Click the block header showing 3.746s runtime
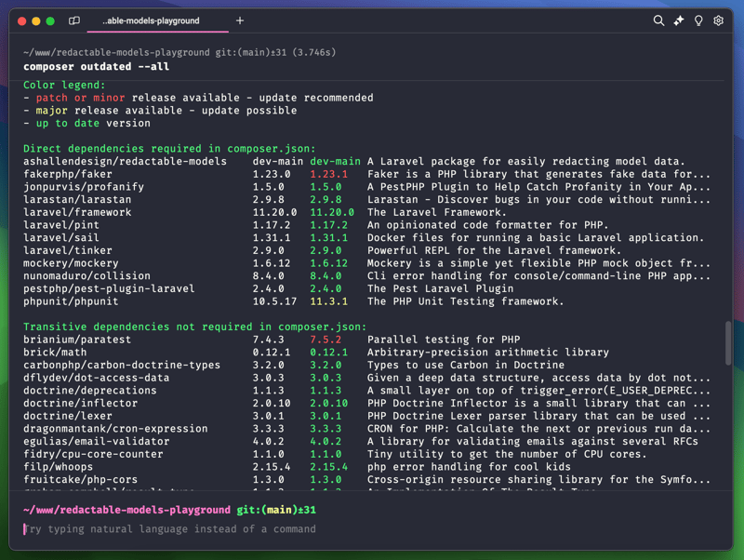Screen dimensions: 744x560 (179, 52)
